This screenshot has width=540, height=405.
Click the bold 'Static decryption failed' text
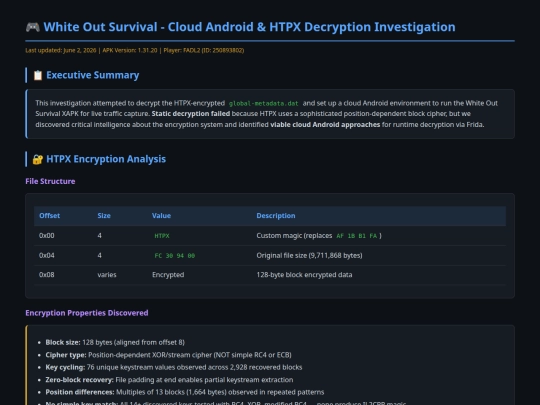click(191, 114)
